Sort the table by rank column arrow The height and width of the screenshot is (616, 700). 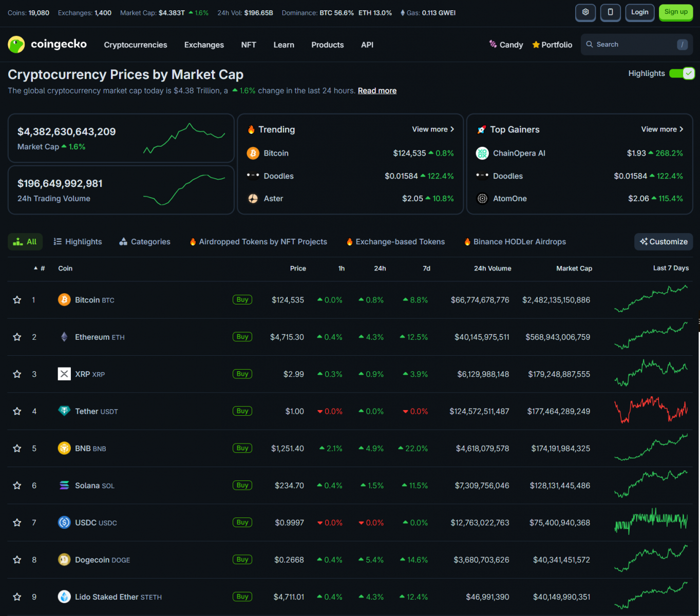[x=35, y=268]
